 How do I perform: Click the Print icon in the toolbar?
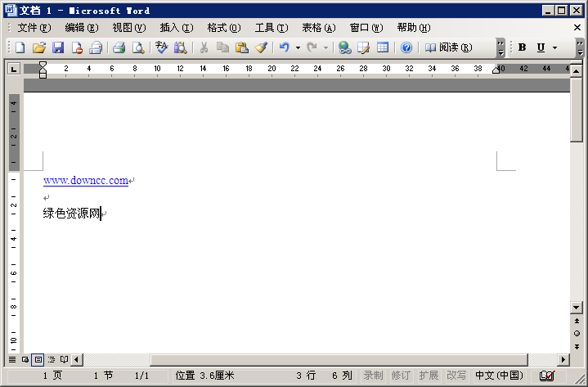119,47
